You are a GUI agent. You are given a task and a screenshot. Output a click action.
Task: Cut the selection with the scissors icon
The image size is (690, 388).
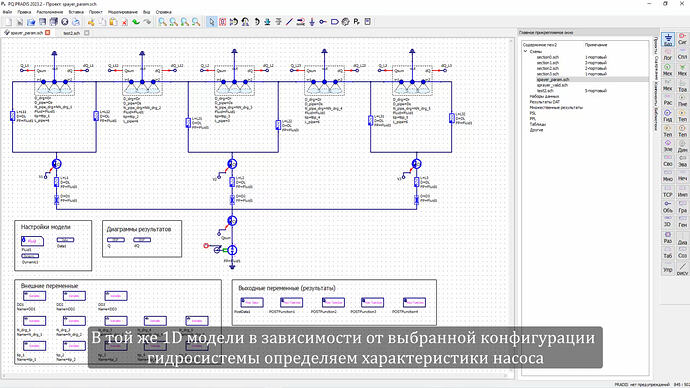pyautogui.click(x=91, y=22)
